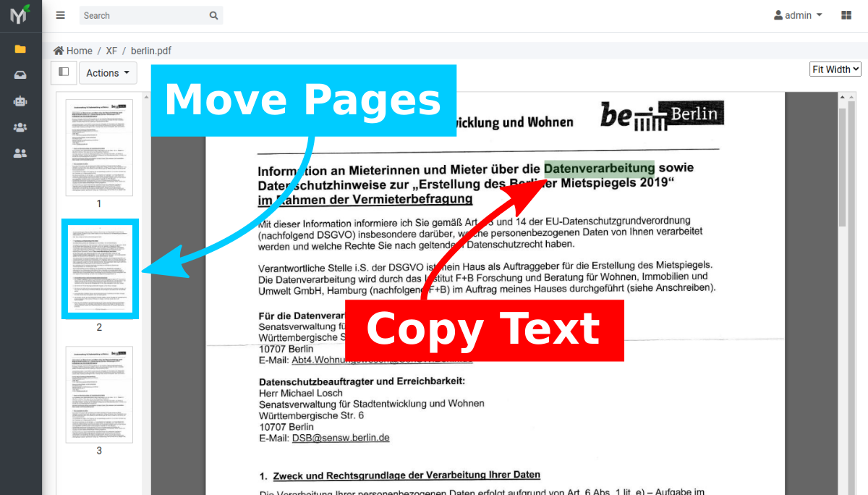This screenshot has height=495, width=868.
Task: Open the Fit Width zoom selector
Action: (x=835, y=69)
